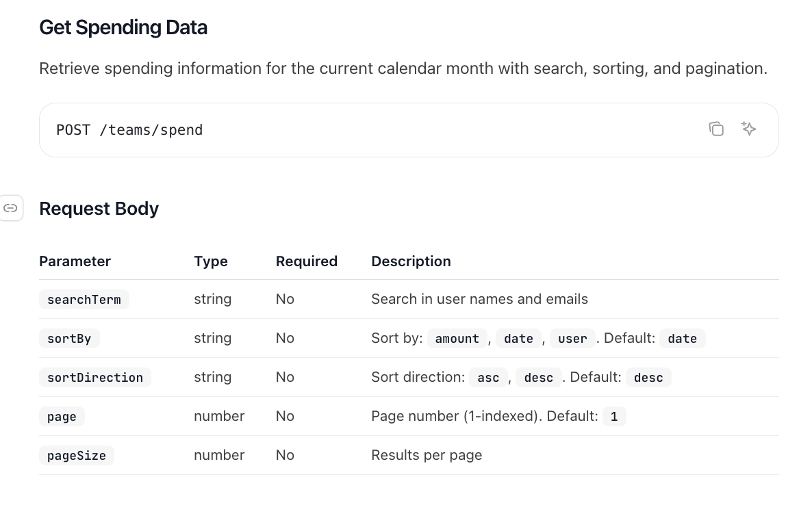
Task: Select the searchTerm parameter code chip
Action: pyautogui.click(x=84, y=300)
